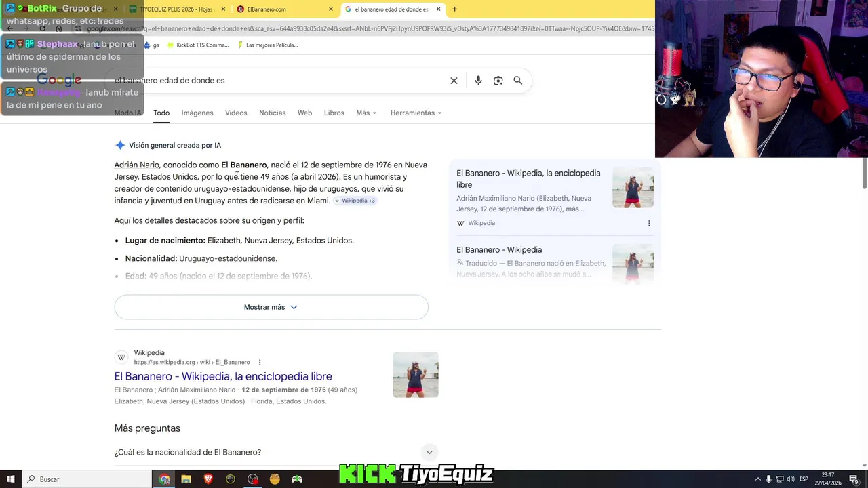Select the Imágenes search tab
The width and height of the screenshot is (868, 488).
(x=197, y=113)
